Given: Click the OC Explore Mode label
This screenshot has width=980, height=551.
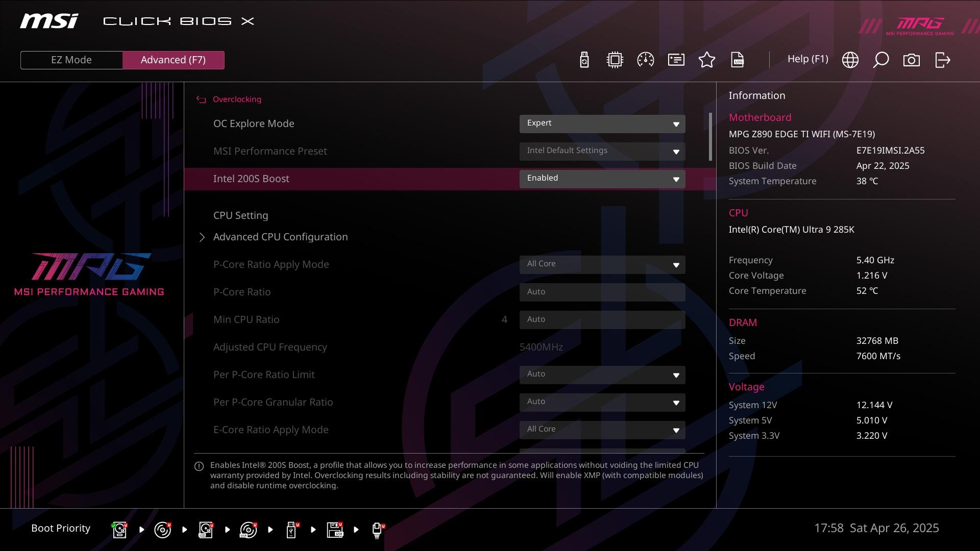Looking at the screenshot, I should (254, 124).
